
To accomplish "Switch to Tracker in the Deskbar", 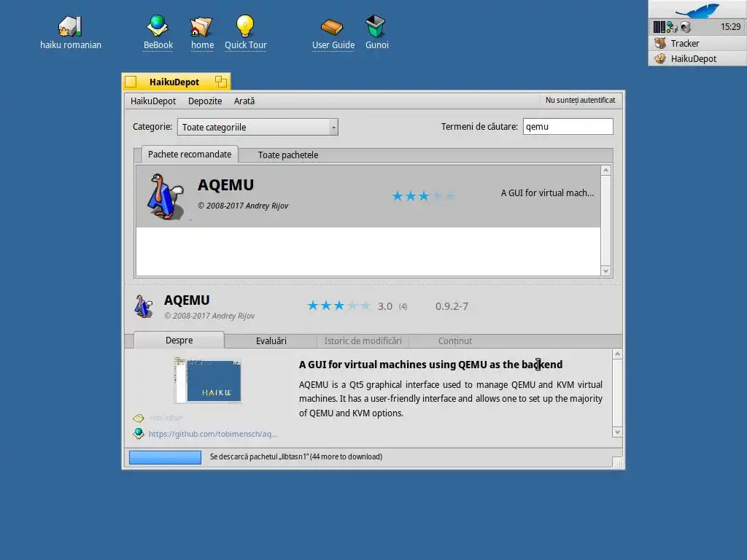I will click(697, 43).
